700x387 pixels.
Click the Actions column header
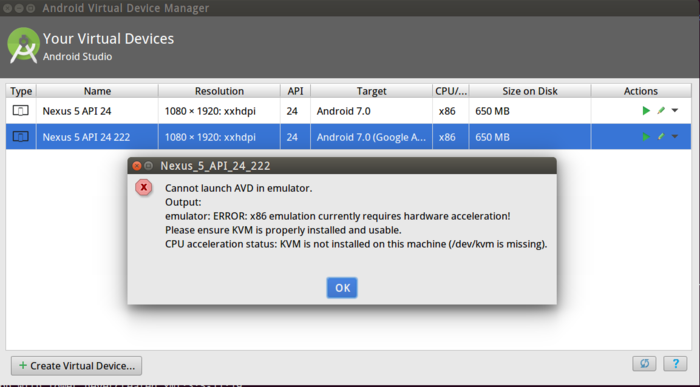641,91
